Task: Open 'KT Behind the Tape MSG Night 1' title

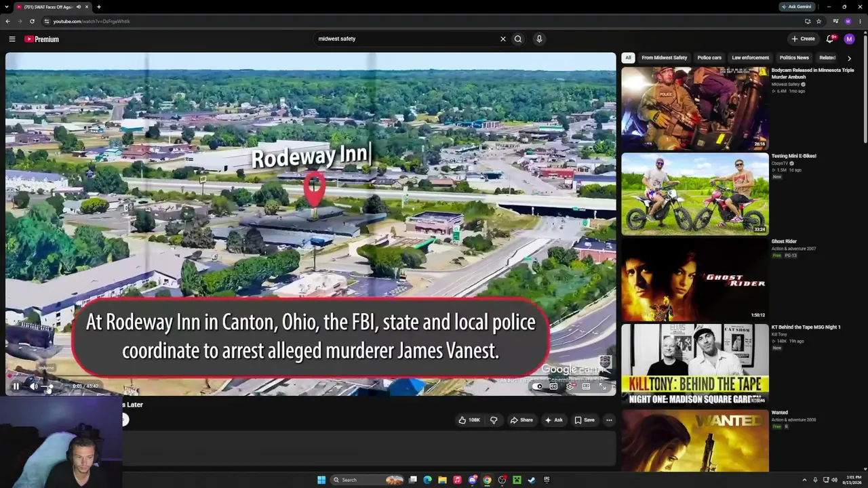Action: pyautogui.click(x=806, y=327)
